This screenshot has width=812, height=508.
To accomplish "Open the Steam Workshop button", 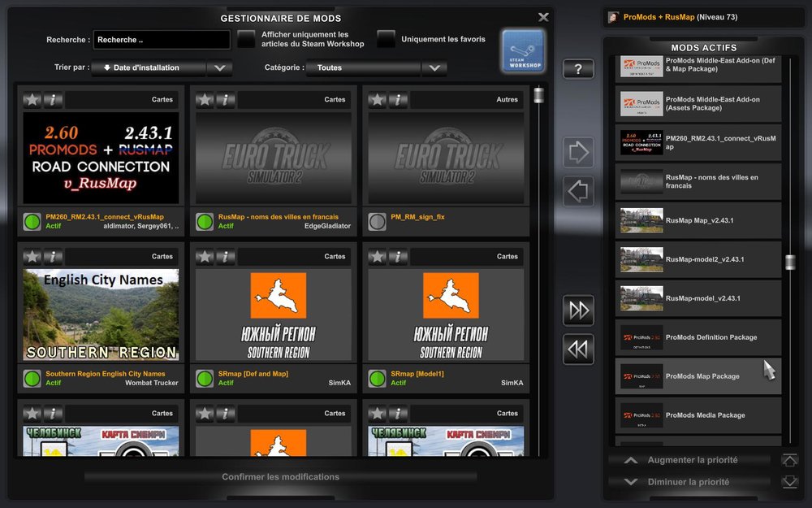I will [523, 50].
